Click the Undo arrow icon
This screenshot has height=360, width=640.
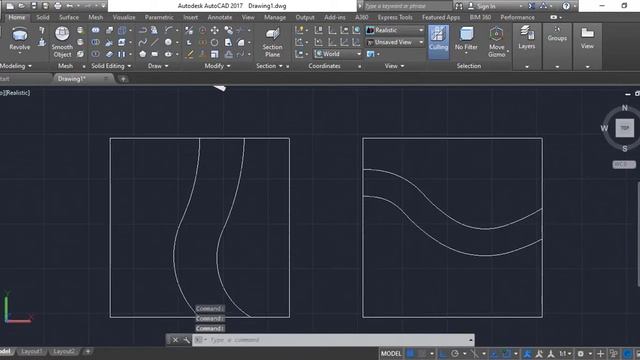click(70, 6)
